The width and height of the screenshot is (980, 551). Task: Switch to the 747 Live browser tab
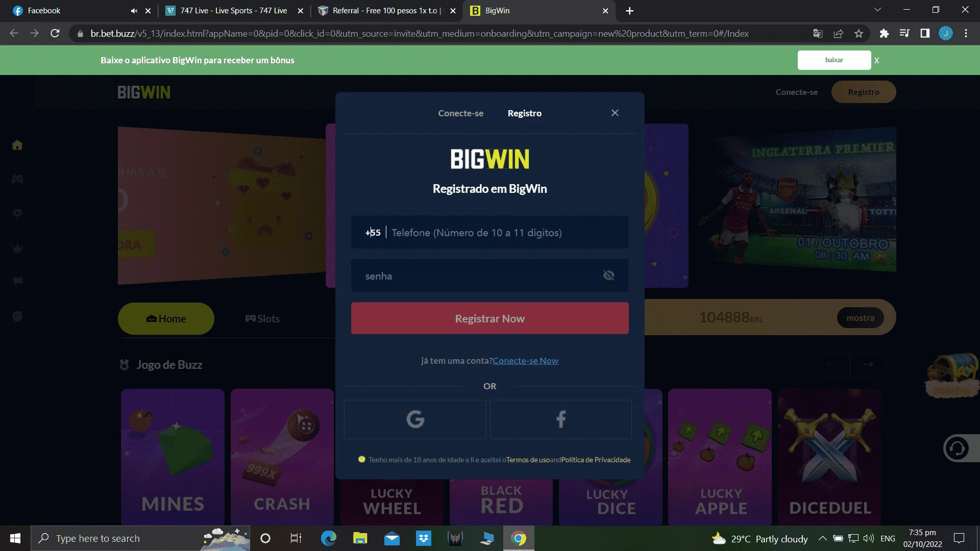233,11
